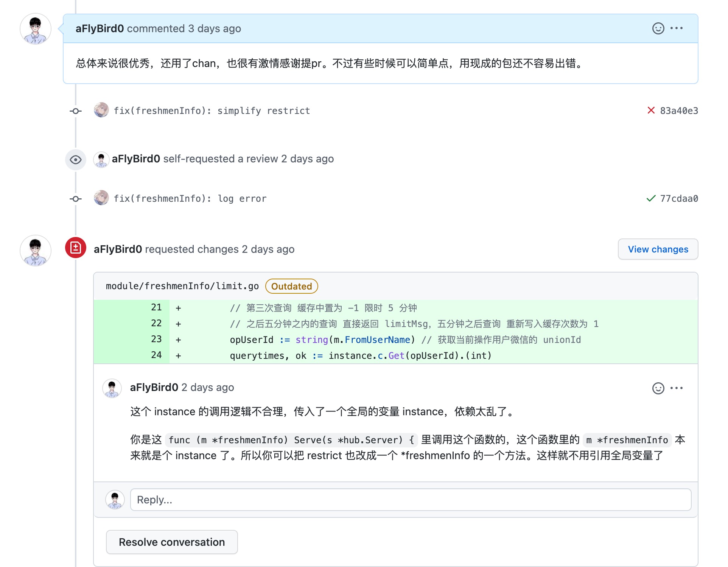The image size is (728, 567).
Task: Click the avatar next to the Reply box
Action: click(x=115, y=499)
